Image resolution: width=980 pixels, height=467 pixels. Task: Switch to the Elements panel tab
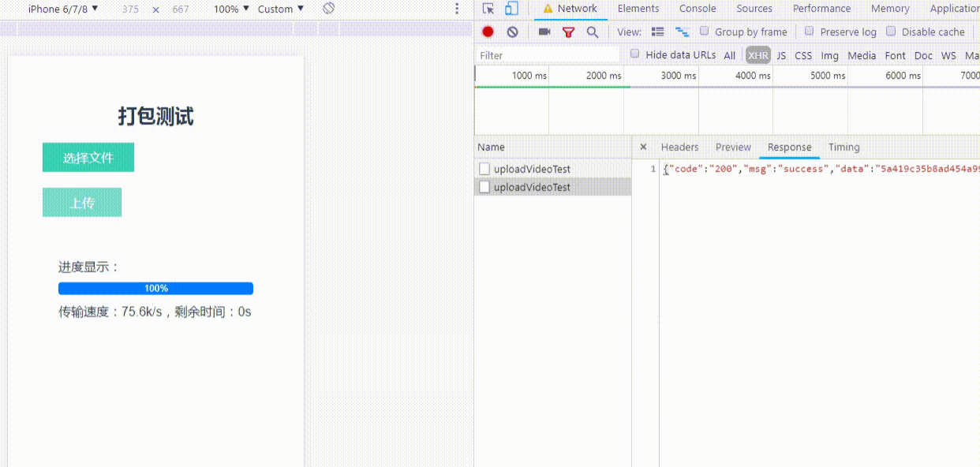point(638,9)
